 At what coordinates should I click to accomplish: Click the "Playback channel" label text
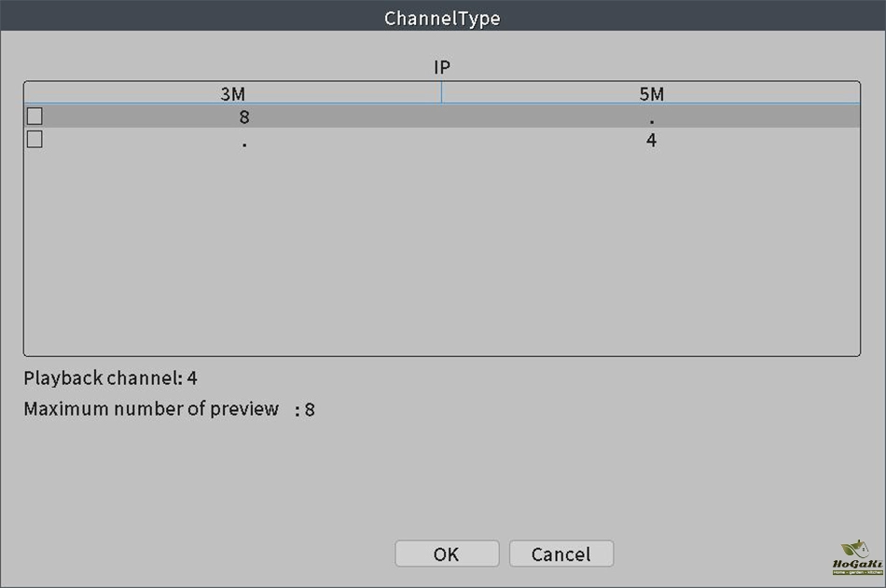click(103, 378)
